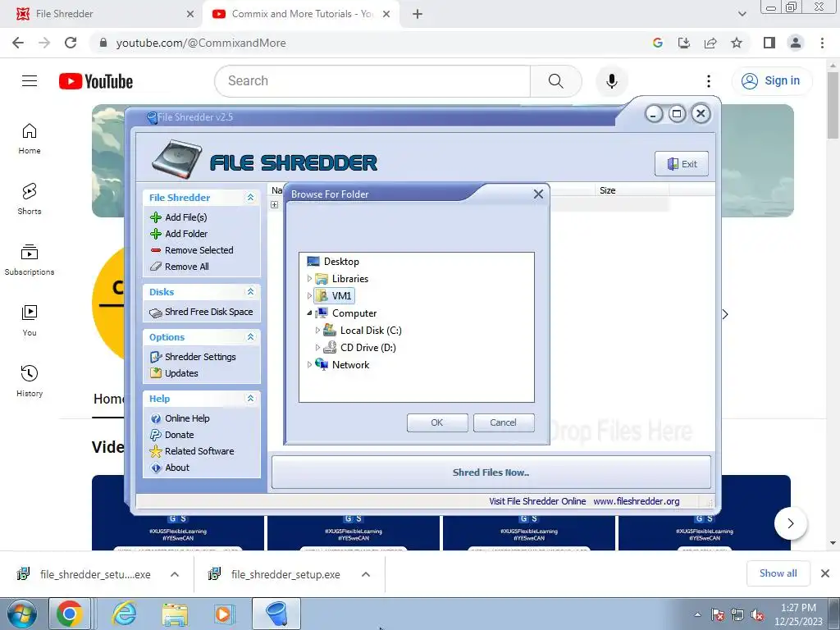
Task: Collapse the Help panel section
Action: (x=250, y=399)
